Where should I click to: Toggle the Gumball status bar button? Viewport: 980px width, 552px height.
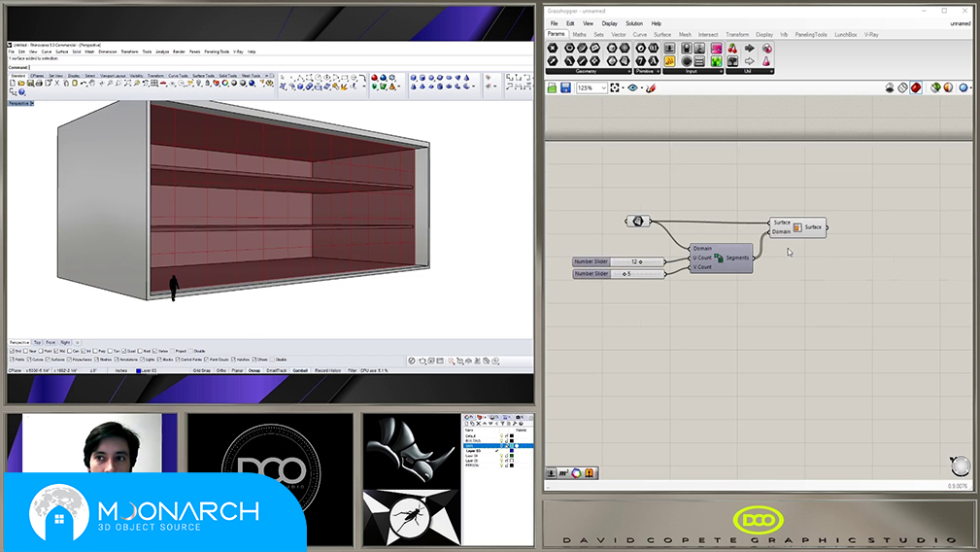click(x=300, y=370)
